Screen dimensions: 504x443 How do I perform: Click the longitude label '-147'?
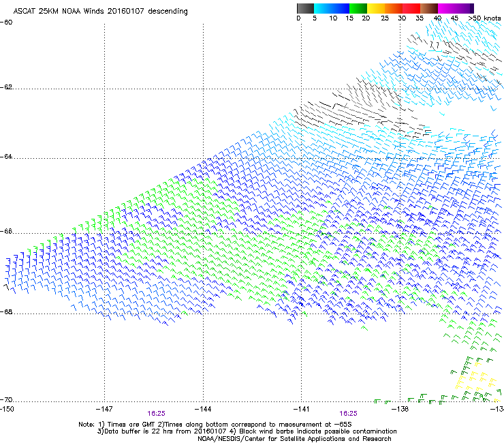pyautogui.click(x=104, y=409)
